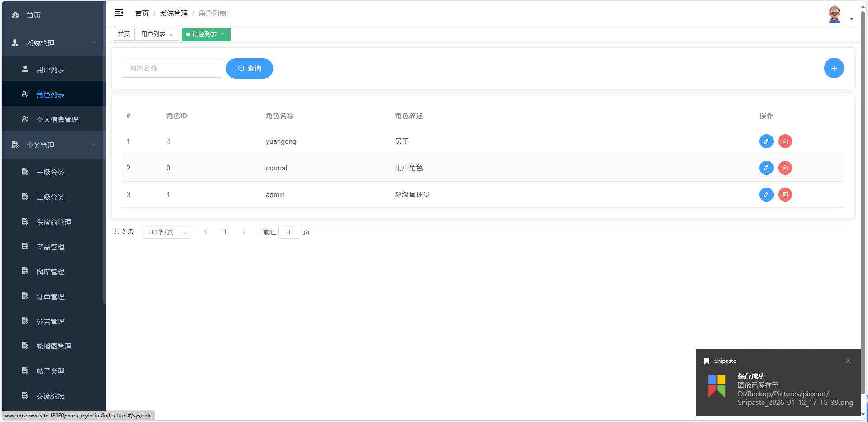Expand the avatar dropdown arrow top right
Image resolution: width=868 pixels, height=422 pixels.
pyautogui.click(x=852, y=19)
